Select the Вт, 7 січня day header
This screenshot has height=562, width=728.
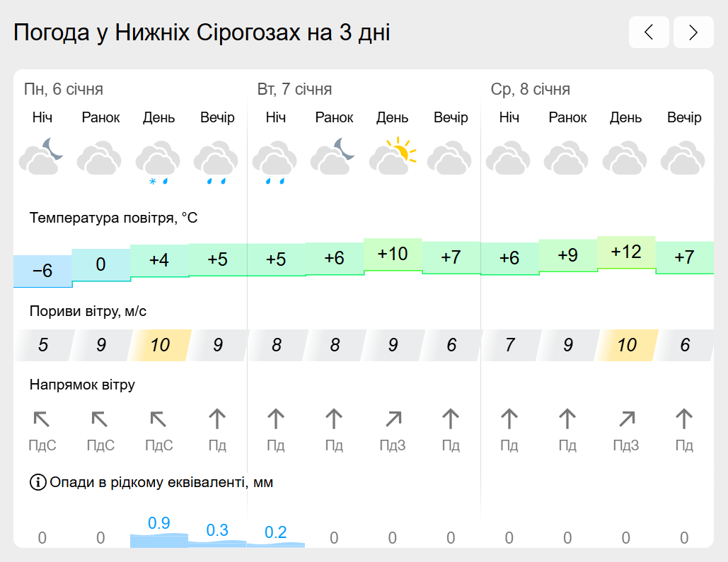tap(294, 89)
